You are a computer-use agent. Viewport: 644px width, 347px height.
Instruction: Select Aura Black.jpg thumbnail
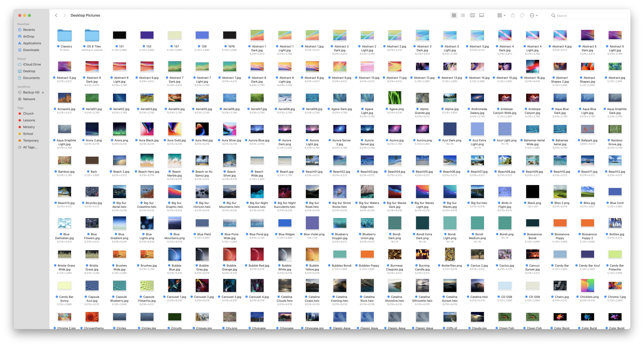pos(147,129)
